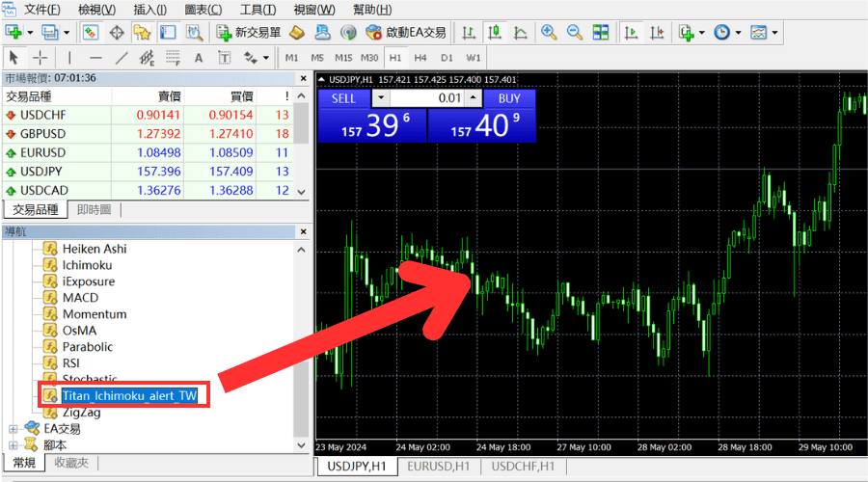Select the vertical line drawing tool
Image resolution: width=868 pixels, height=482 pixels.
click(70, 58)
